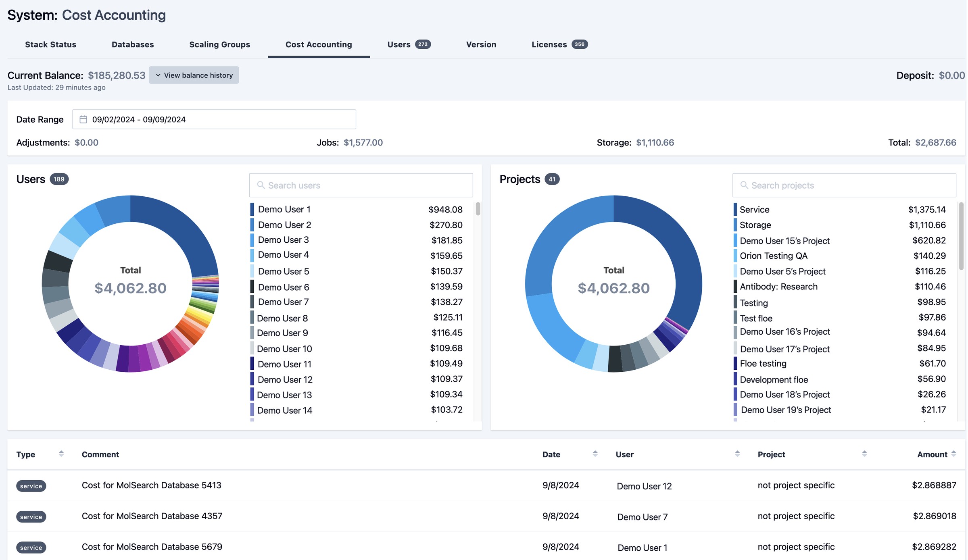Sort table by Project column arrows
Viewport: 968px width, 560px height.
point(864,454)
